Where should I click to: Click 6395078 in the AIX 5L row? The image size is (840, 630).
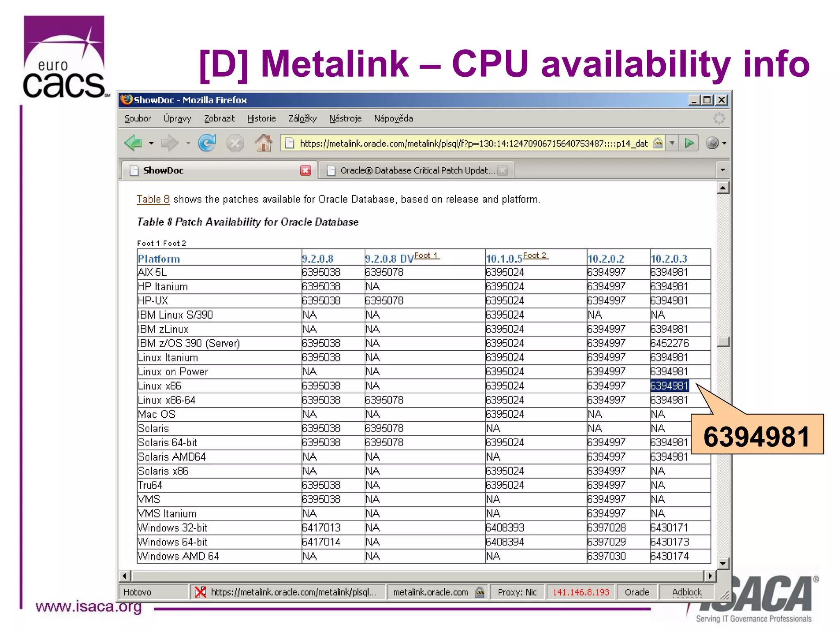tap(384, 272)
